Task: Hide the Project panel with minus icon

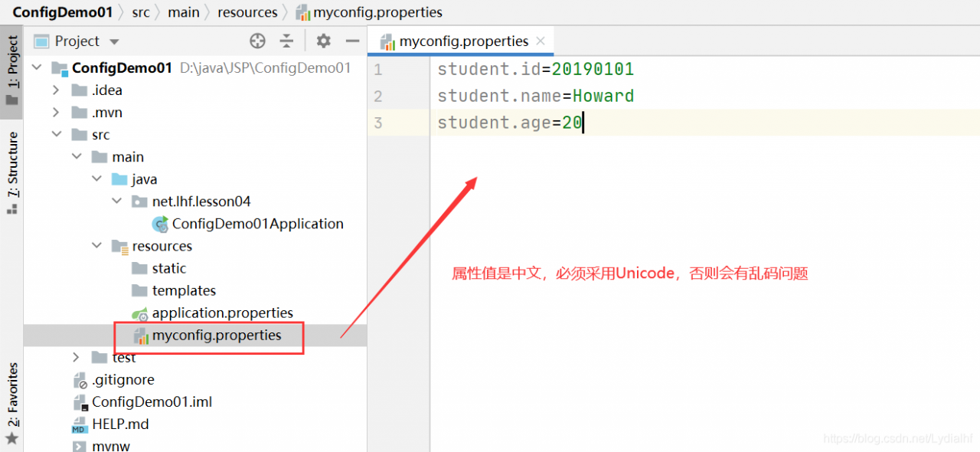Action: click(353, 41)
